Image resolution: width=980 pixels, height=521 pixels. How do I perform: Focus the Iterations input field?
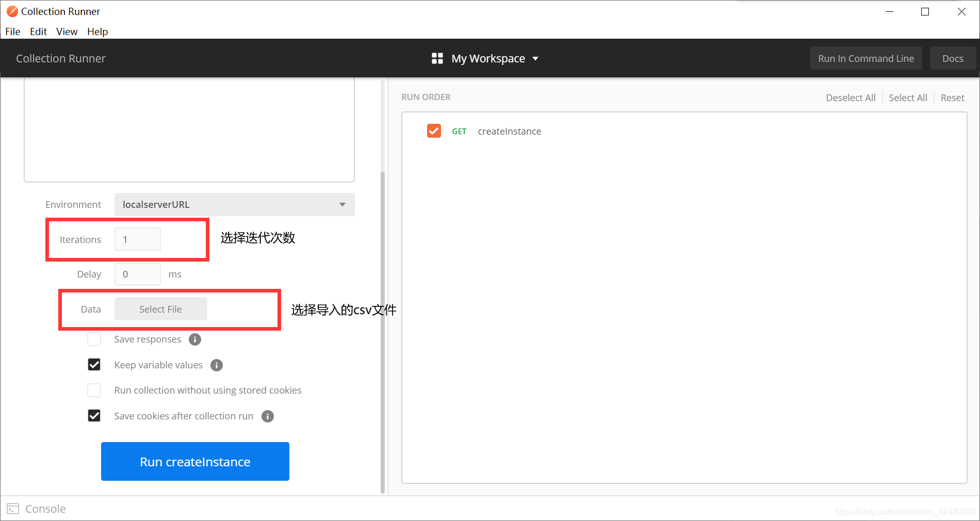click(x=138, y=239)
